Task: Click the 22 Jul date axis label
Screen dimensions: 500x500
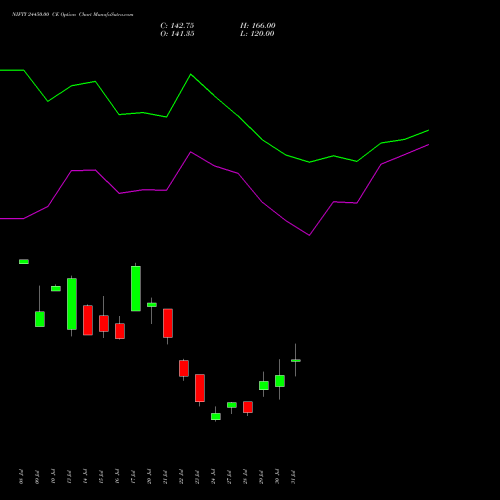Action: pyautogui.click(x=181, y=477)
